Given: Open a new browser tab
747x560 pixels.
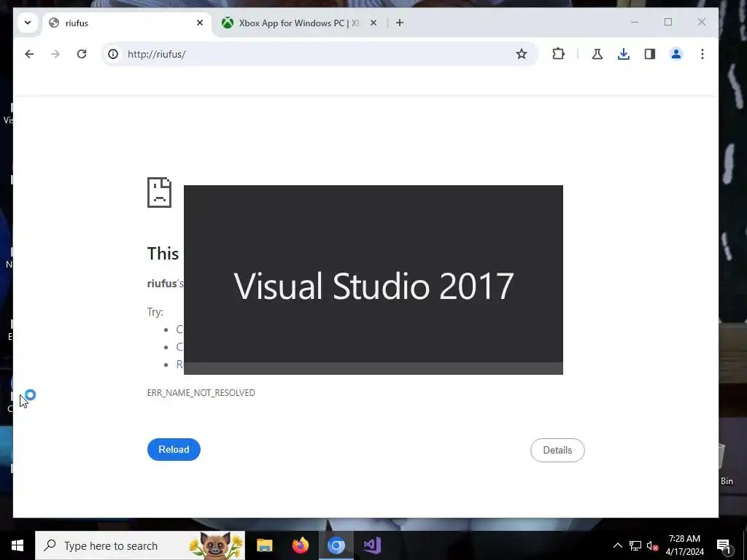Looking at the screenshot, I should [x=399, y=23].
